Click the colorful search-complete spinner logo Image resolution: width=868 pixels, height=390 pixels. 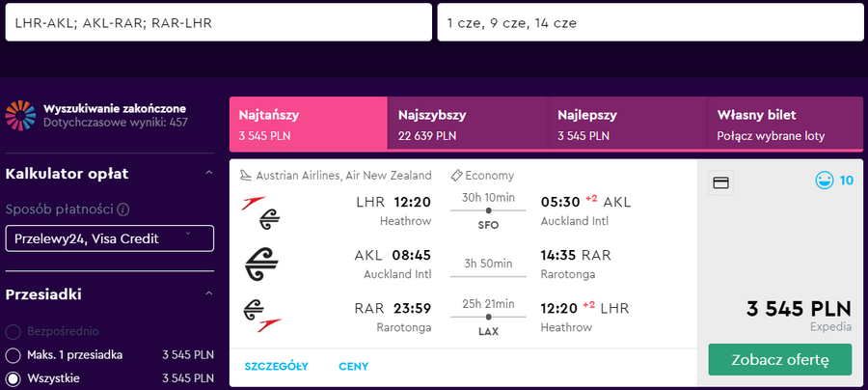[x=20, y=116]
